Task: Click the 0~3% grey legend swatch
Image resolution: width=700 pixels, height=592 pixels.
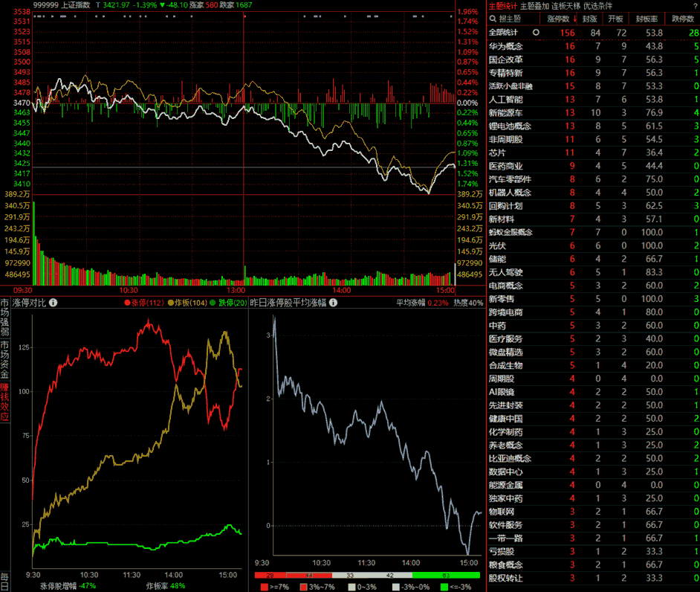Action: pyautogui.click(x=351, y=587)
